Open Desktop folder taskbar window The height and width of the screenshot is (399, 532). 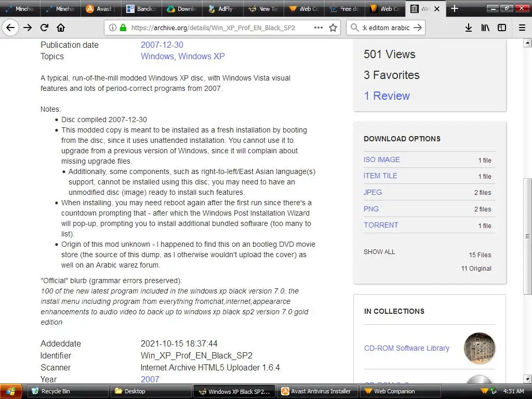click(150, 391)
